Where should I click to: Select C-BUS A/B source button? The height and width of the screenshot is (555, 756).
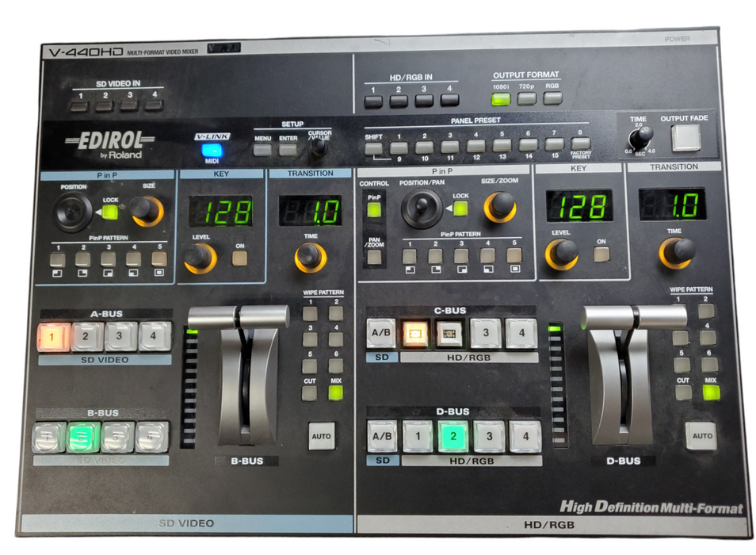[x=381, y=333]
